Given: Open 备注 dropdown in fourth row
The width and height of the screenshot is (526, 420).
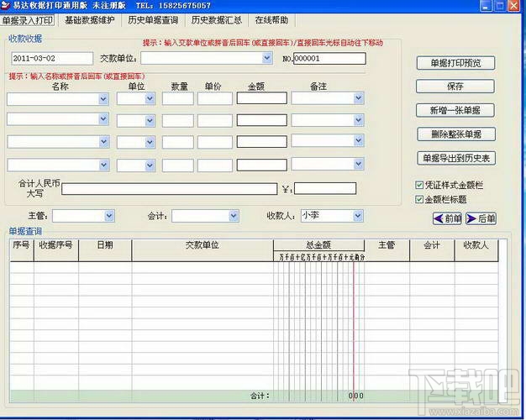Looking at the screenshot, I should pos(359,164).
